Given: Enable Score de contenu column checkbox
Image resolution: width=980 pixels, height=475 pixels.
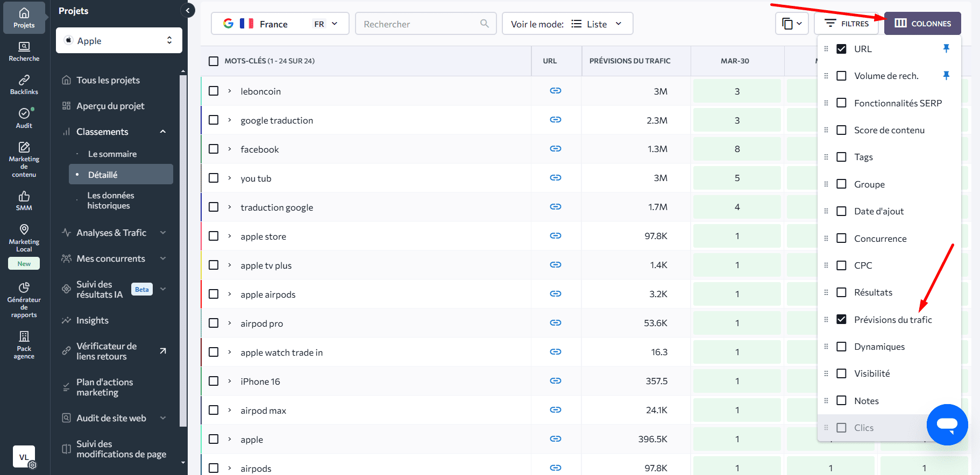Looking at the screenshot, I should click(x=842, y=130).
